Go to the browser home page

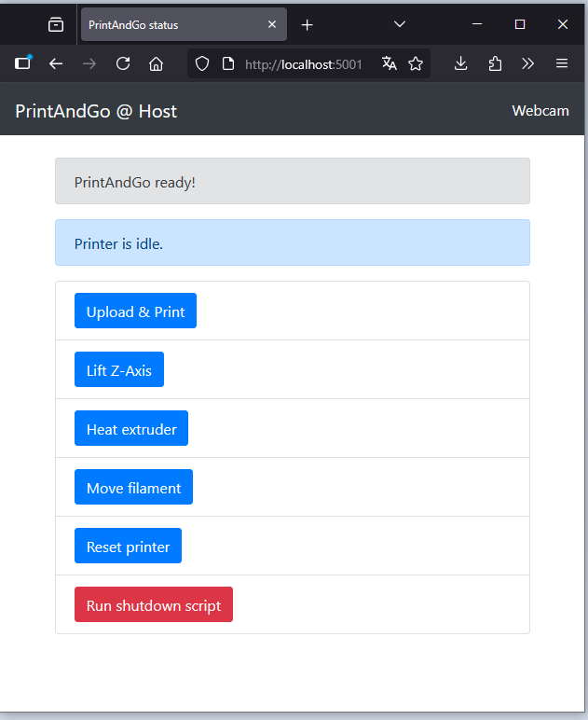point(156,63)
